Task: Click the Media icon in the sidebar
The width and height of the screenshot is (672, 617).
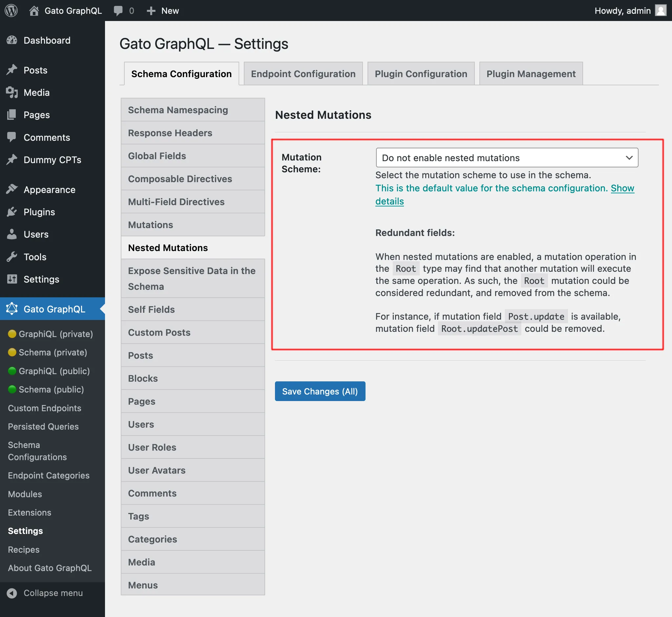Action: point(12,93)
